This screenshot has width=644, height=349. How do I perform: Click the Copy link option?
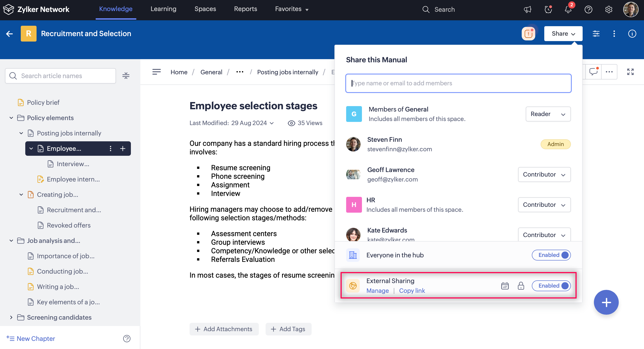tap(412, 291)
